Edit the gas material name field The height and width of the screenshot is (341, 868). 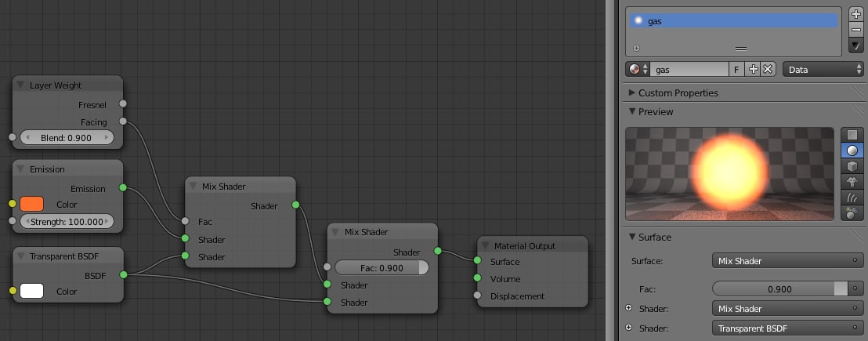pos(689,70)
